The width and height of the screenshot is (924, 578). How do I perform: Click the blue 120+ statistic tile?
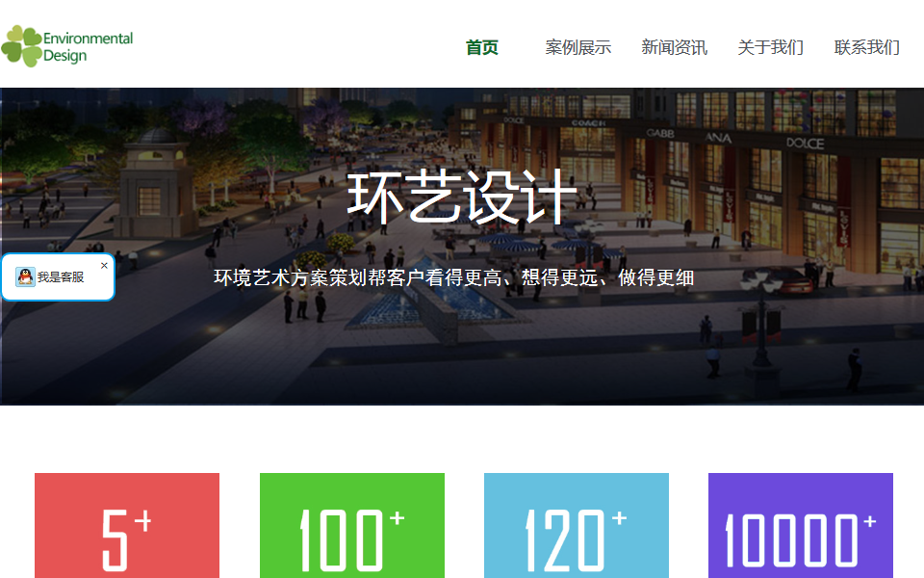(576, 526)
